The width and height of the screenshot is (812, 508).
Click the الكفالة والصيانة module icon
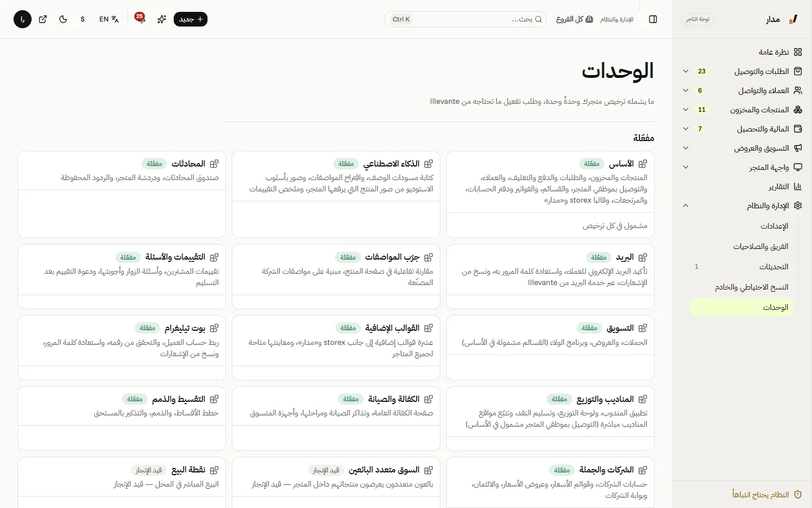(x=429, y=399)
